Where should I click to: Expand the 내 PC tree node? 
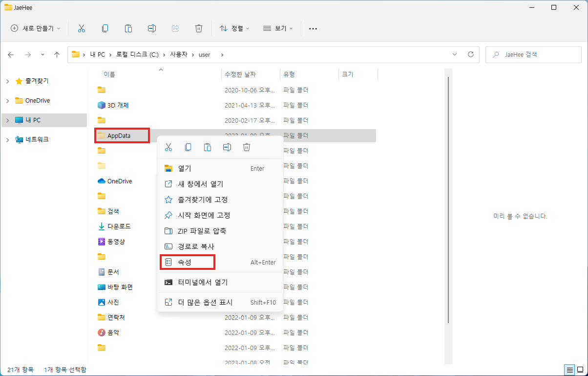8,120
